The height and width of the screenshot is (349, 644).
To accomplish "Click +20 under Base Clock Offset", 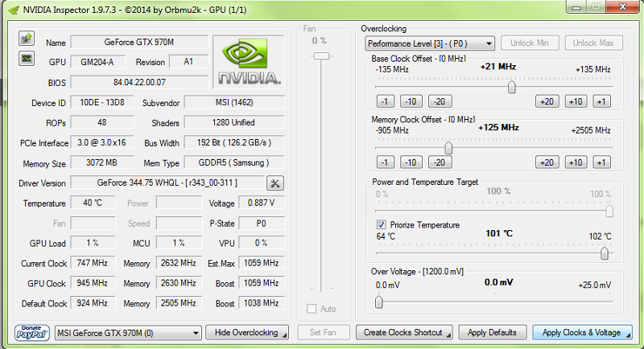I will click(547, 101).
